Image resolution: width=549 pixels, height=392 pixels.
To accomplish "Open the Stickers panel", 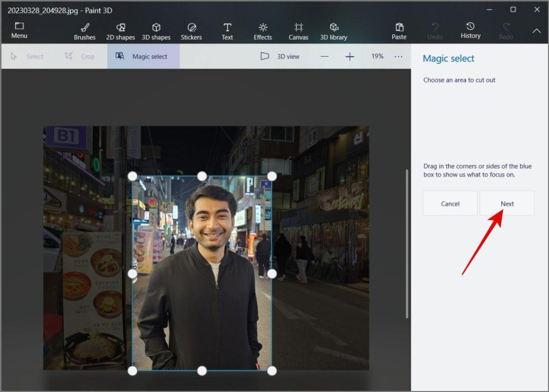I will 191,32.
